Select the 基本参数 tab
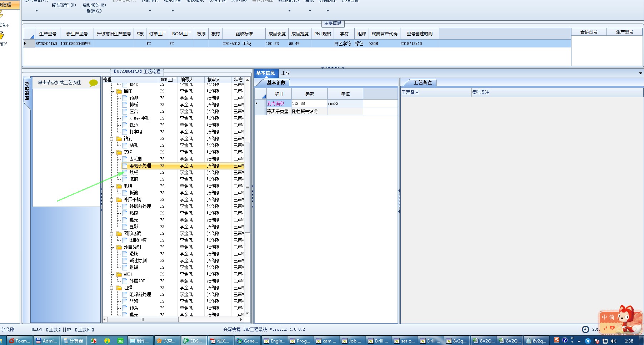 (x=276, y=82)
